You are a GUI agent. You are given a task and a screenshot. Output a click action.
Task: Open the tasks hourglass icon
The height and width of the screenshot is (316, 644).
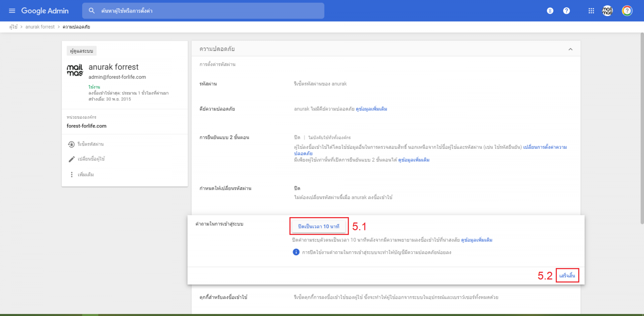(x=550, y=11)
